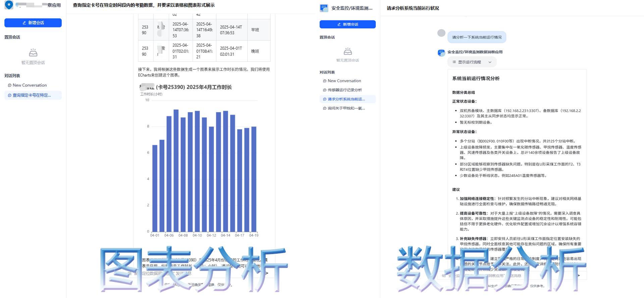Click the blue bot avatar beside 安全监控/环境监测数据洞察应用
644x298 pixels.
pyautogui.click(x=441, y=53)
